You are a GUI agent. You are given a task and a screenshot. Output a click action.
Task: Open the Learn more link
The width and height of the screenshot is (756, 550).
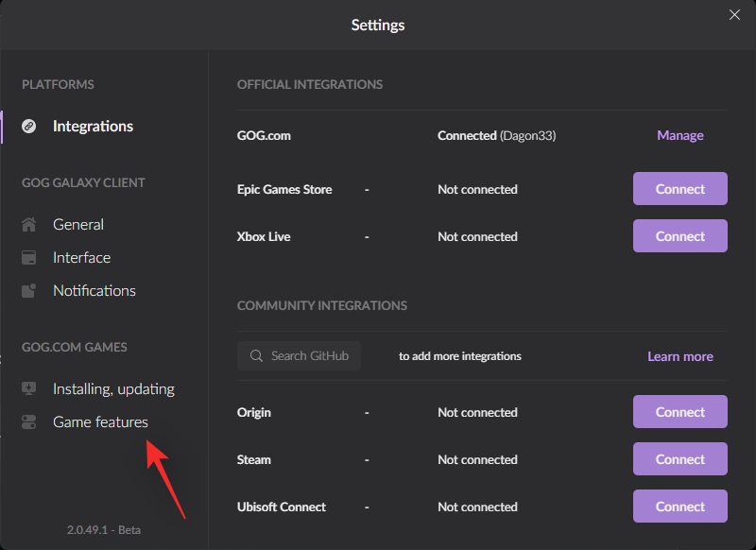pyautogui.click(x=680, y=356)
